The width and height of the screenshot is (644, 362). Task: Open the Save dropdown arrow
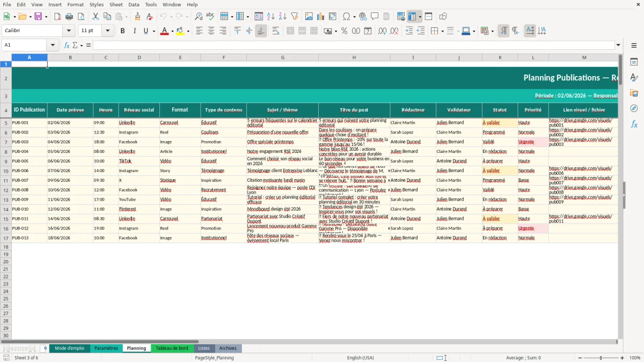(x=46, y=17)
